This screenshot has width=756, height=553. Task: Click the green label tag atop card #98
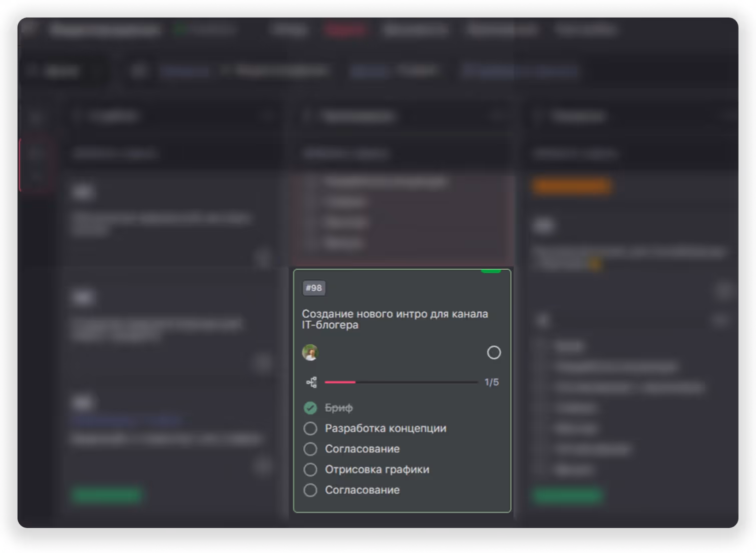[491, 271]
